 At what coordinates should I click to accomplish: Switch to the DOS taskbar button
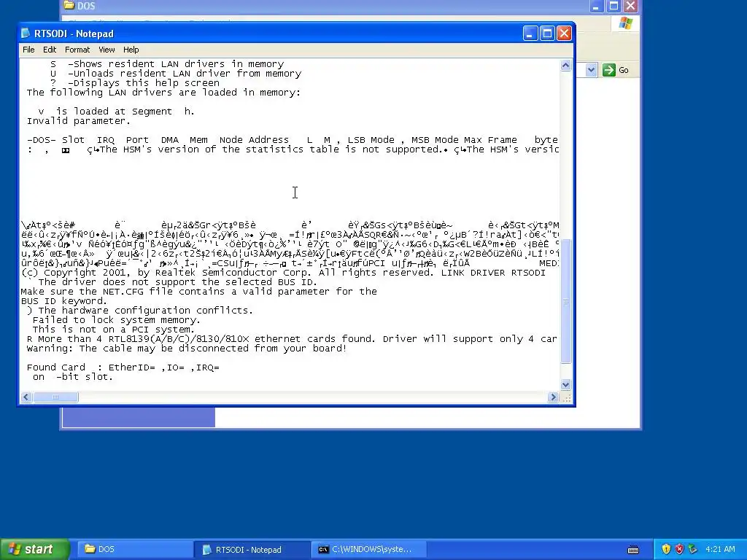tap(134, 549)
